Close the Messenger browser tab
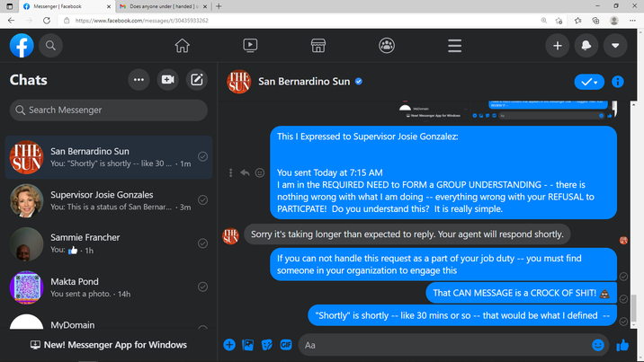Screen dimensions: 644x362 (x=109, y=6)
